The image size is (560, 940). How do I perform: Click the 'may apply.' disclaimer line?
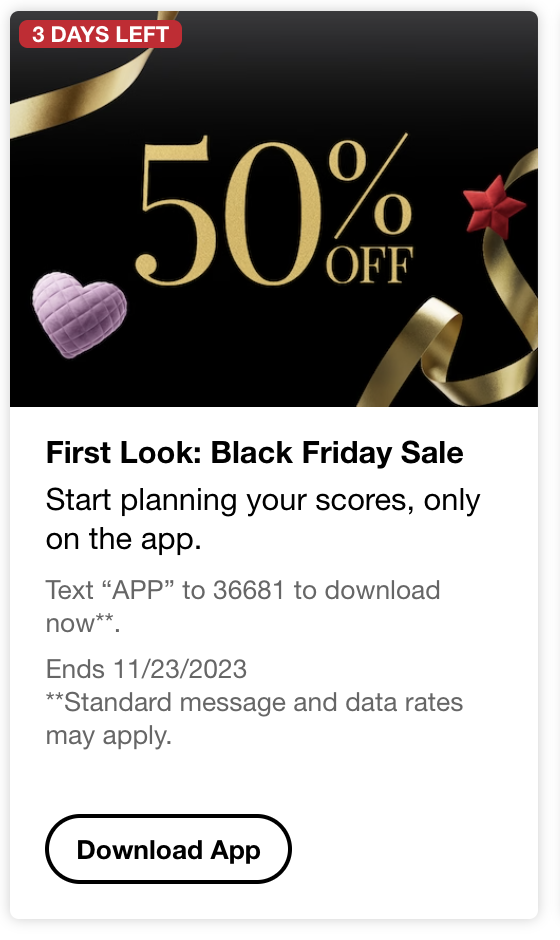point(109,736)
